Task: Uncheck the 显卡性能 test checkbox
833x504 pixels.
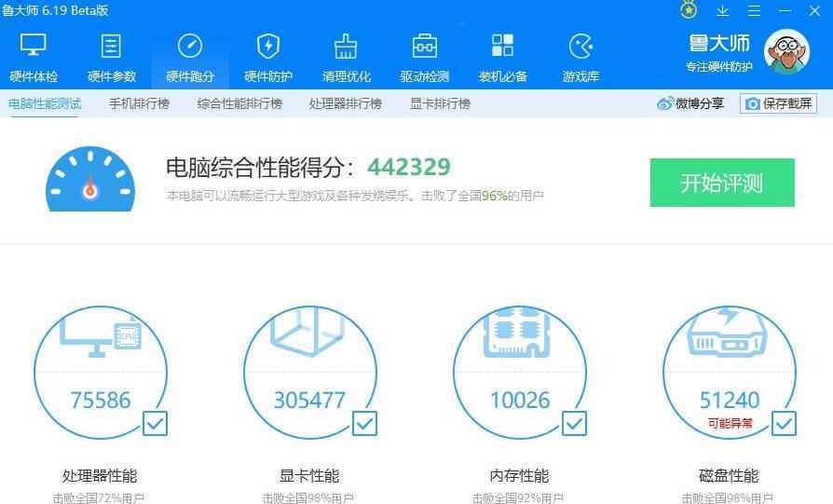Action: (x=365, y=423)
